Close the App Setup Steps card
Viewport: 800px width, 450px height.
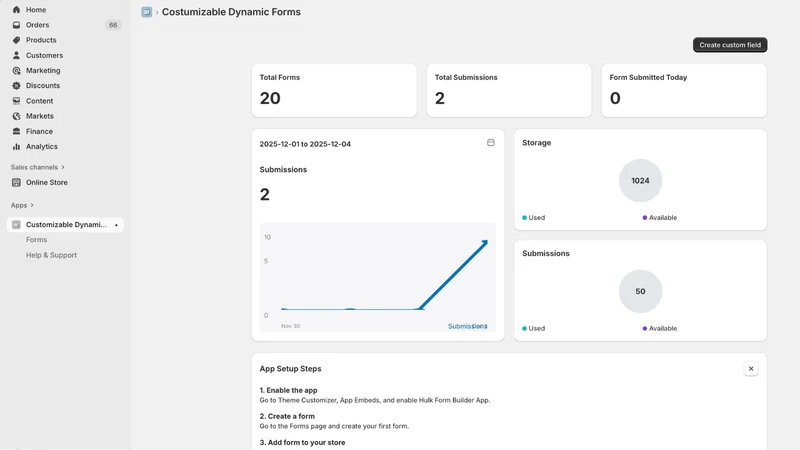click(x=751, y=368)
